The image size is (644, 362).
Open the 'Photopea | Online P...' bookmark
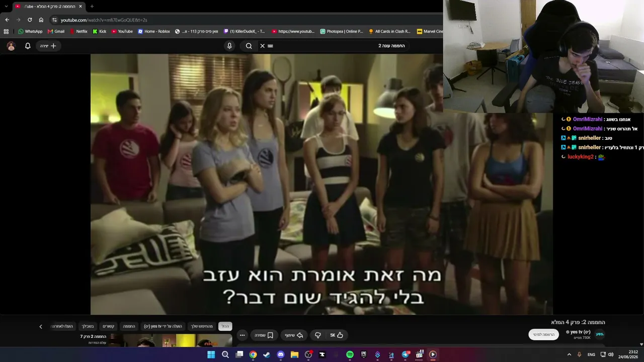coord(341,31)
